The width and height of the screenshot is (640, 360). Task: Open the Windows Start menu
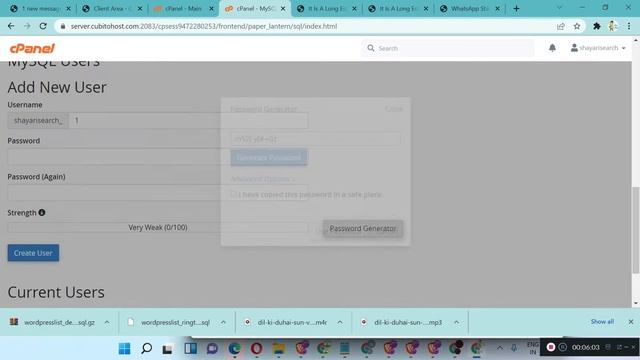pyautogui.click(x=124, y=348)
